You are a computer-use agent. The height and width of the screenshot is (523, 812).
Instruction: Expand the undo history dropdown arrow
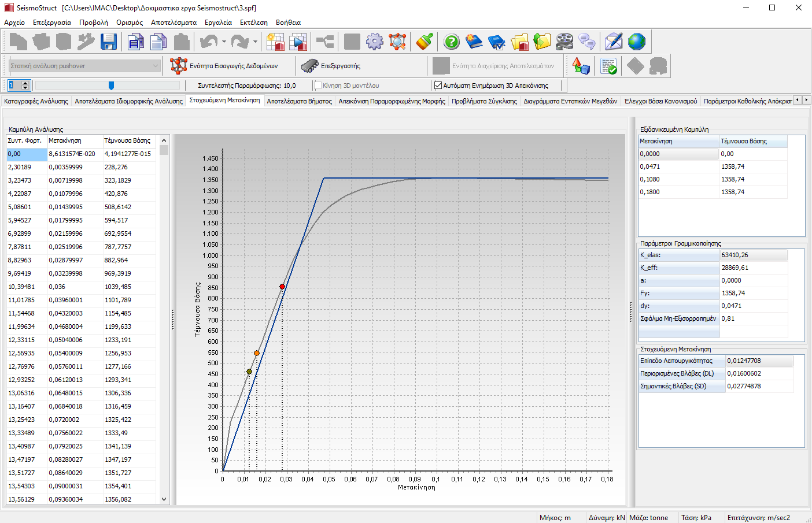tap(224, 42)
